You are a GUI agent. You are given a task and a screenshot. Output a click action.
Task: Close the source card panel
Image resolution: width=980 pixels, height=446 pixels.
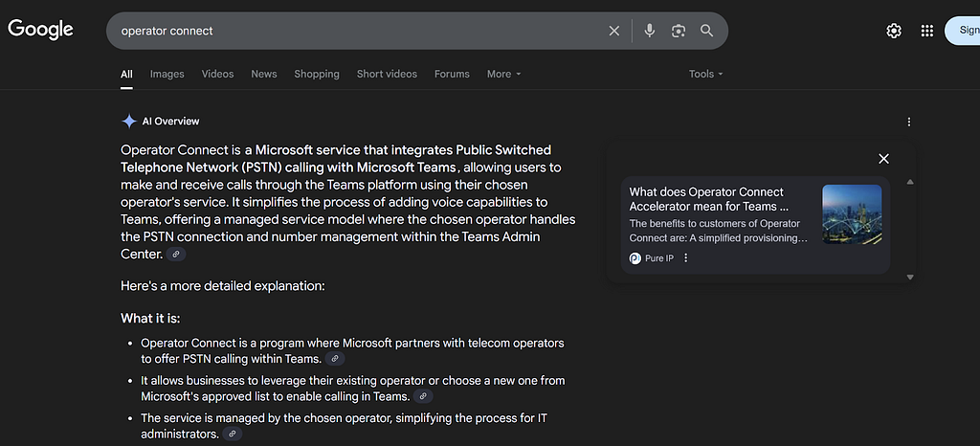pos(883,159)
